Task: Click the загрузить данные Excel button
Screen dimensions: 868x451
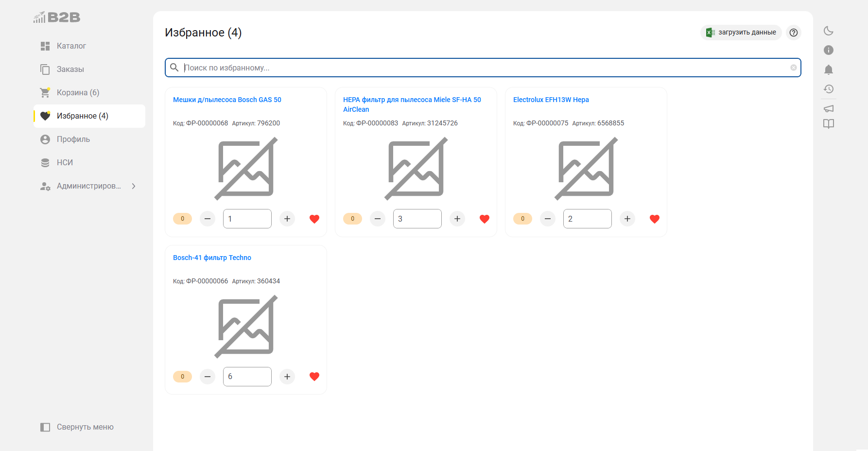Action: click(741, 33)
